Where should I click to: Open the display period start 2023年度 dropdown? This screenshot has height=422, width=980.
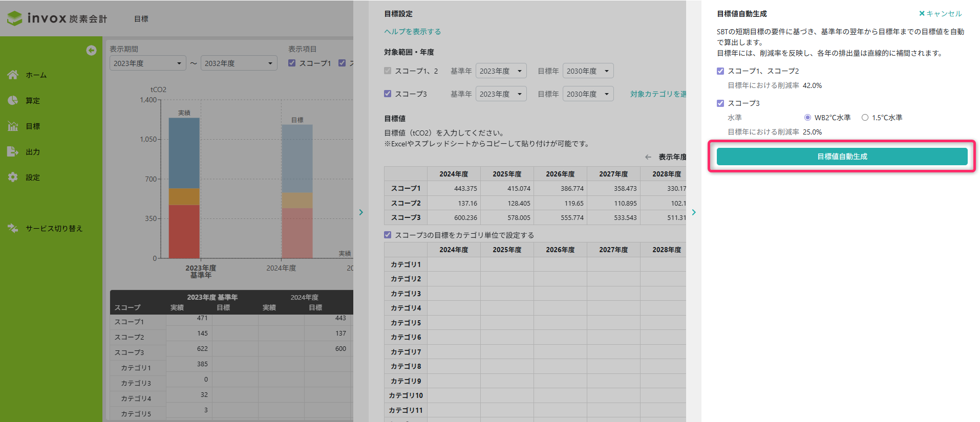pyautogui.click(x=147, y=63)
